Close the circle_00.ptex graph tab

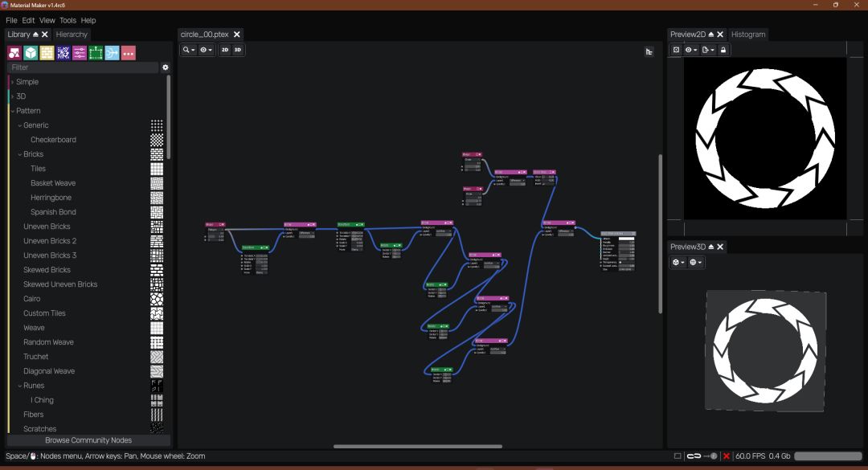coord(237,35)
